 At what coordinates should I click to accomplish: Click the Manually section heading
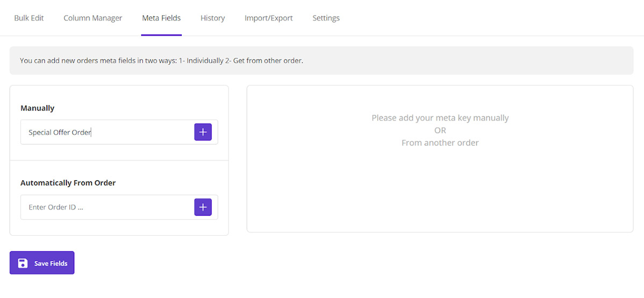click(38, 108)
